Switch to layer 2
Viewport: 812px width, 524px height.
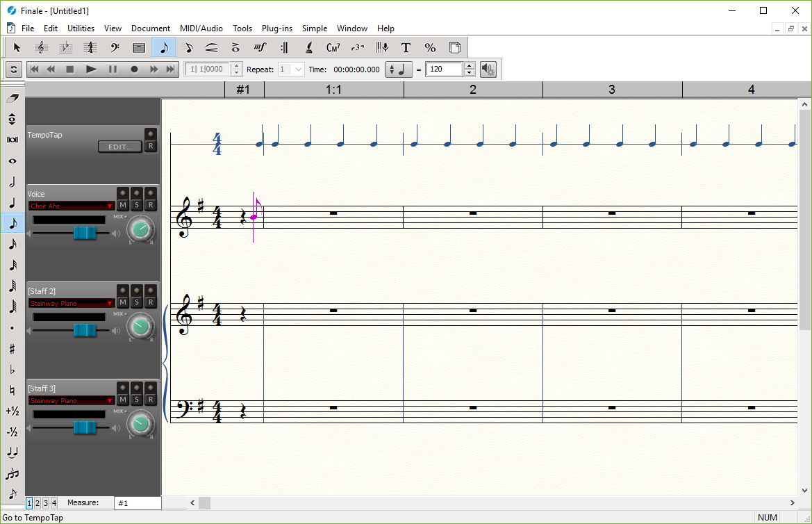pos(38,503)
